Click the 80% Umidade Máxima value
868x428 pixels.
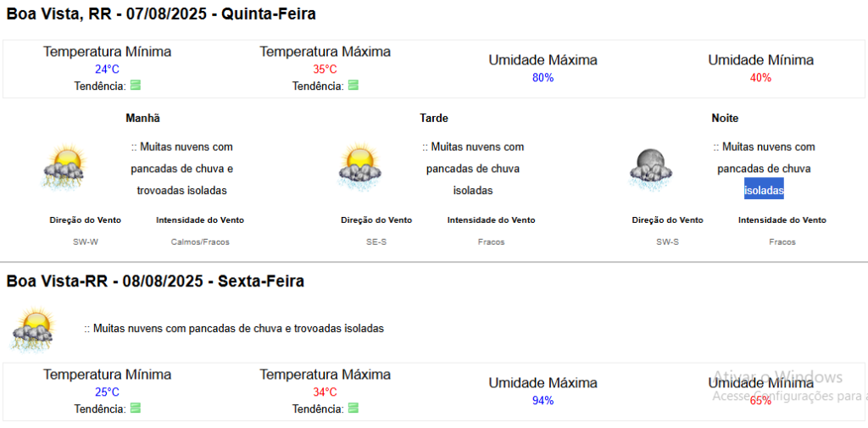tap(543, 78)
